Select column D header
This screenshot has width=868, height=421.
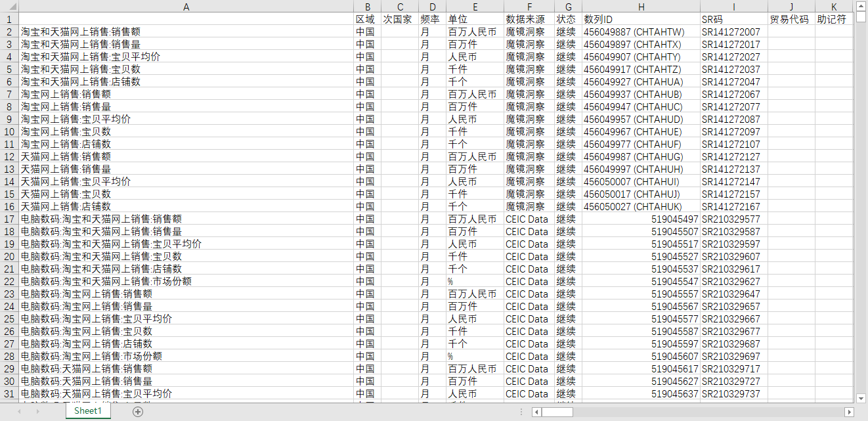(432, 7)
